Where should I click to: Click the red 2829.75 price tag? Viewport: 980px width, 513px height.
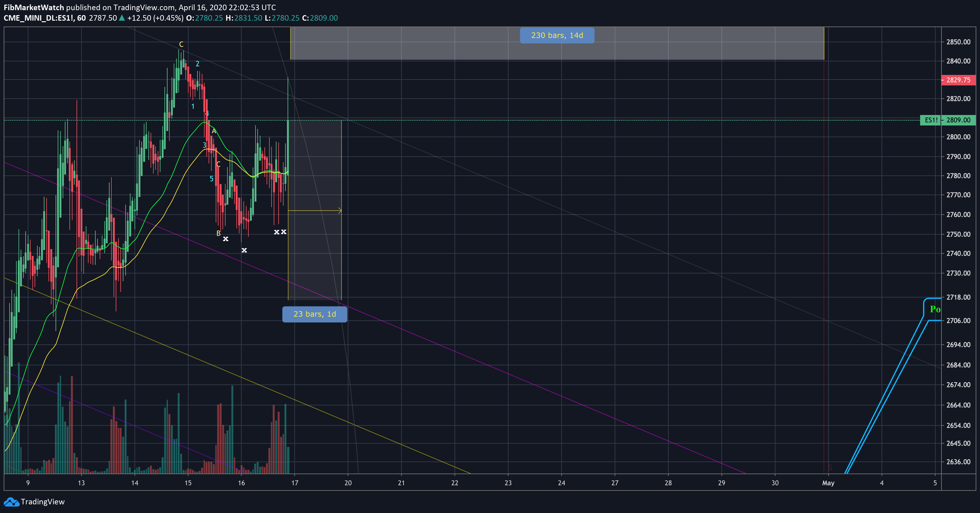[958, 80]
